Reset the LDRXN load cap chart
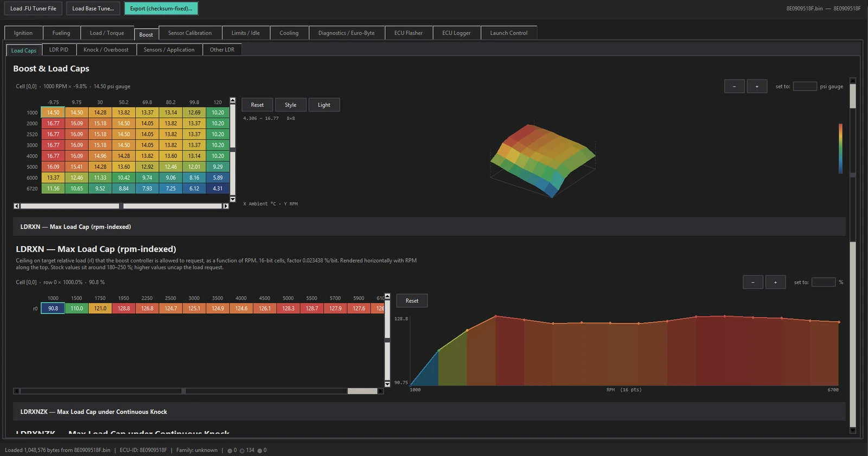 (412, 301)
